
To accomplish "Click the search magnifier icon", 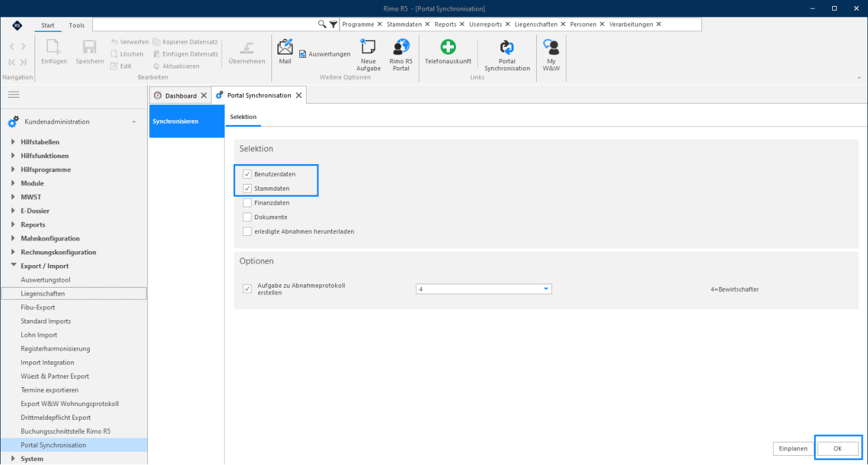I will coord(322,24).
